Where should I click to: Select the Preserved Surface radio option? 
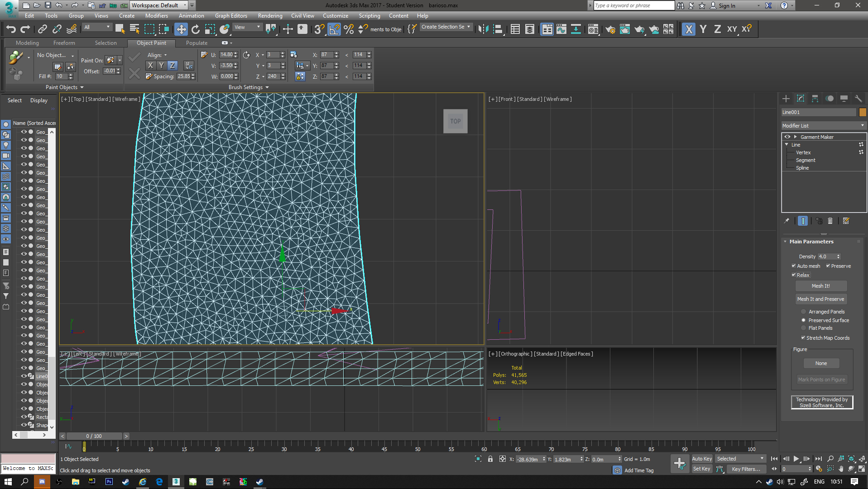pyautogui.click(x=804, y=320)
